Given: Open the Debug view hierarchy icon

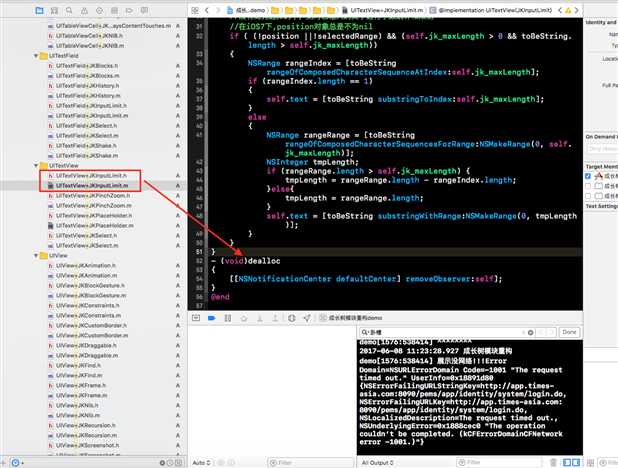Looking at the screenshot, I should tap(292, 318).
